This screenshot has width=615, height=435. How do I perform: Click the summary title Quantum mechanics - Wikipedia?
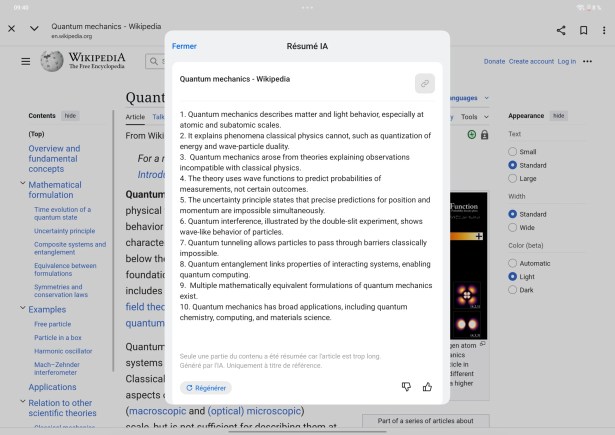coord(235,79)
